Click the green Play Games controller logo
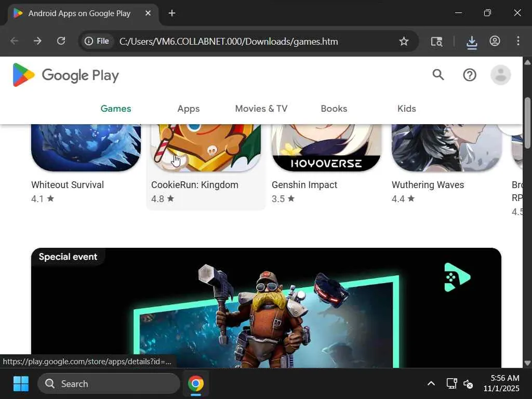 point(457,277)
